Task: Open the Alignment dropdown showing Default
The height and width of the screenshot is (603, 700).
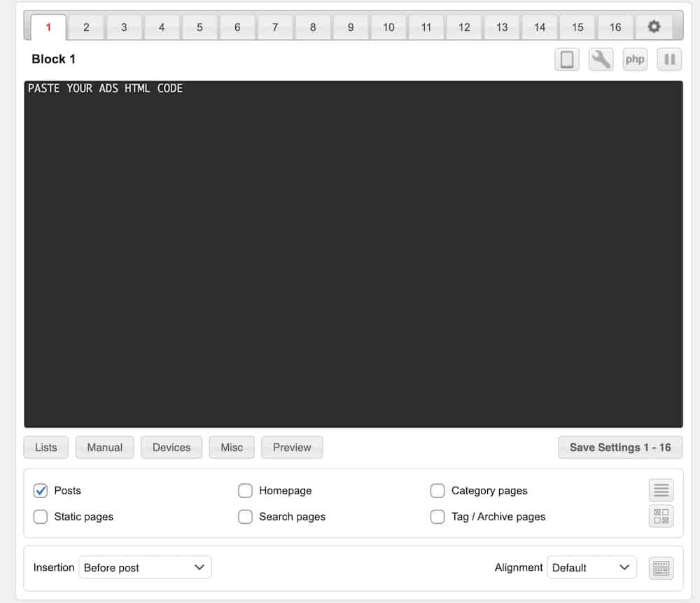Action: (x=591, y=567)
